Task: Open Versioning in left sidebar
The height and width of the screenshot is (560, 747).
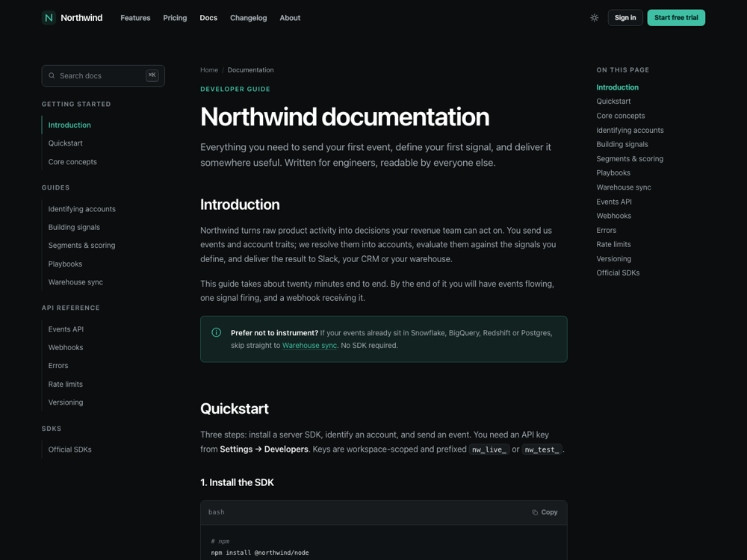Action: pos(66,402)
